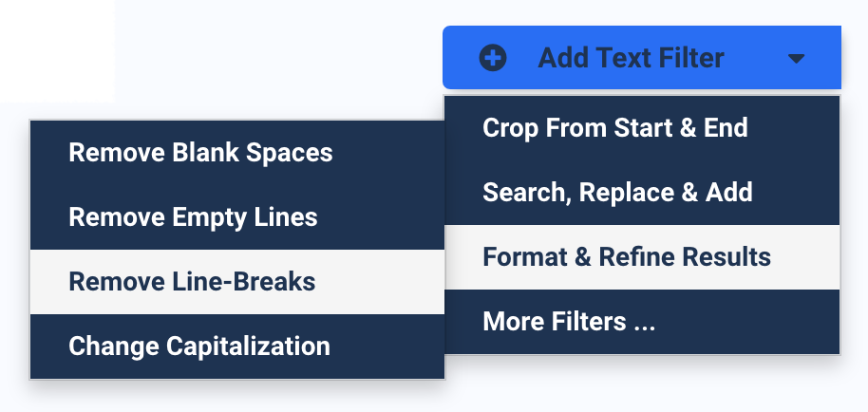Add the Remove Blank Spaces filter
The height and width of the screenshot is (412, 868).
click(200, 152)
